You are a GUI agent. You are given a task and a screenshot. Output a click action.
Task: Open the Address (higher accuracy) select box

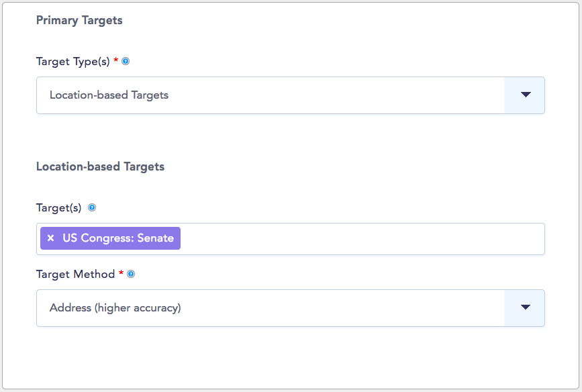point(291,307)
